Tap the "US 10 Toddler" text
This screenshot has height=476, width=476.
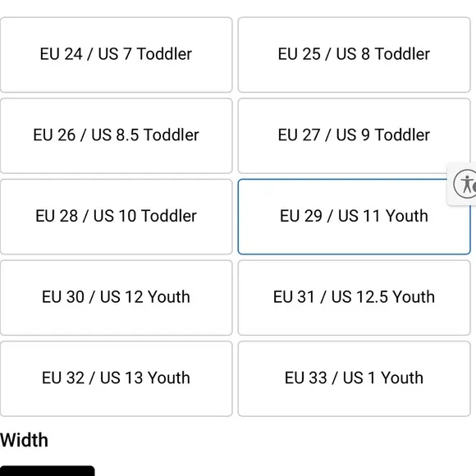(144, 216)
